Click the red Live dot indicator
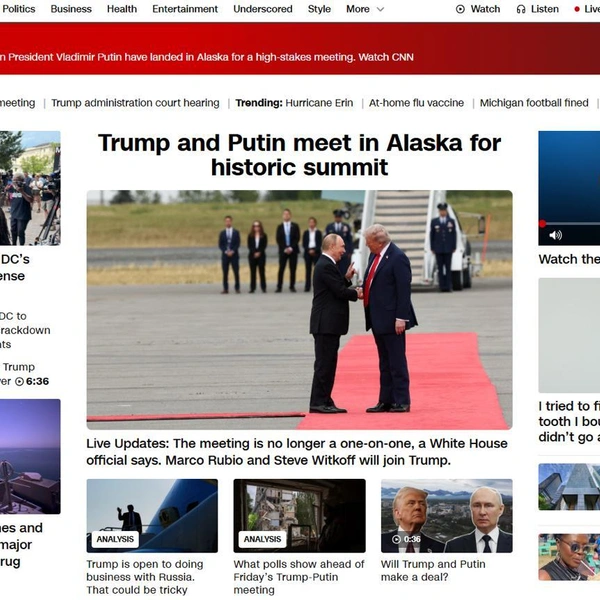 tap(577, 9)
